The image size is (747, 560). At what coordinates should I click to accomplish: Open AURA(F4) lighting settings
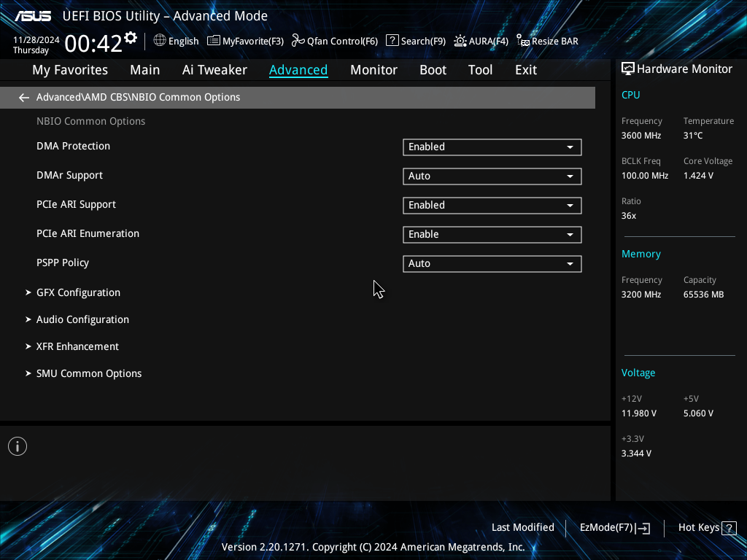coord(481,42)
